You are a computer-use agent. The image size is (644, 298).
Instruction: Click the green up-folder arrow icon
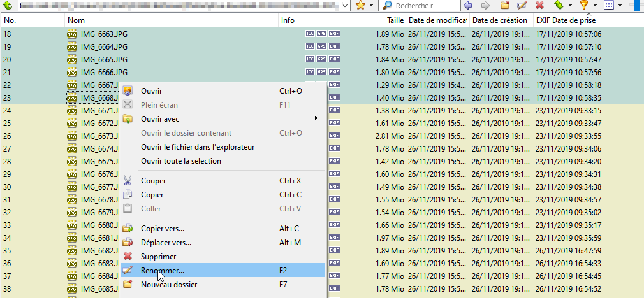coord(8,6)
